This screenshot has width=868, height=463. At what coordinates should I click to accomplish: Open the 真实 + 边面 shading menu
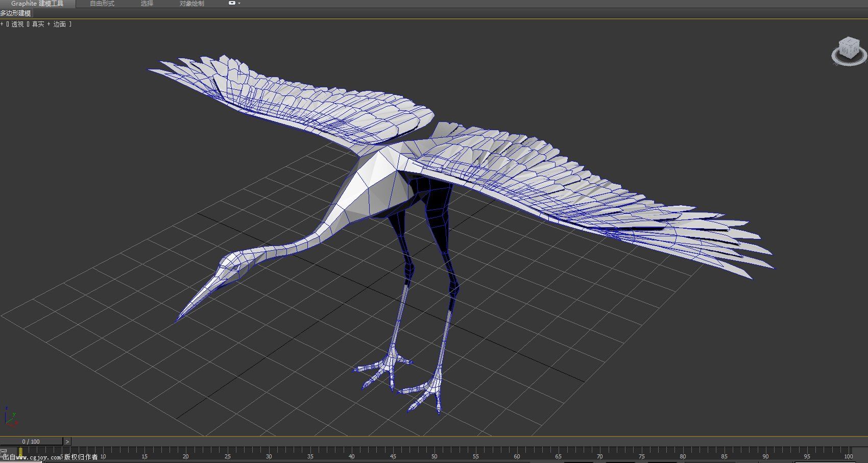[x=49, y=24]
